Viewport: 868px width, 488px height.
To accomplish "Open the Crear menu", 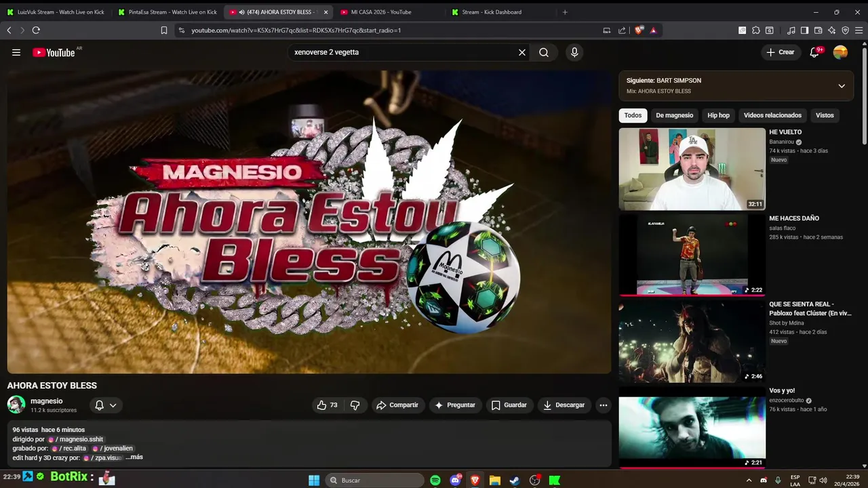I will 780,52.
